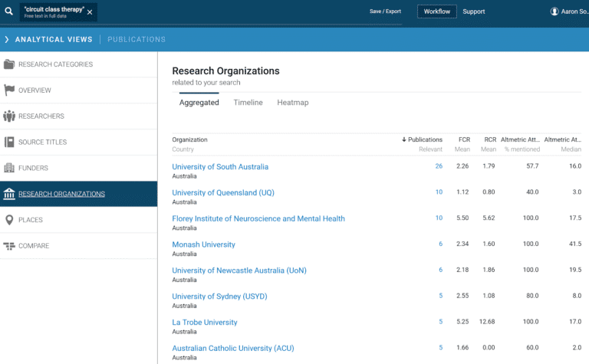Click Florey Institute publications count 10
The image size is (589, 364).
pyautogui.click(x=439, y=218)
